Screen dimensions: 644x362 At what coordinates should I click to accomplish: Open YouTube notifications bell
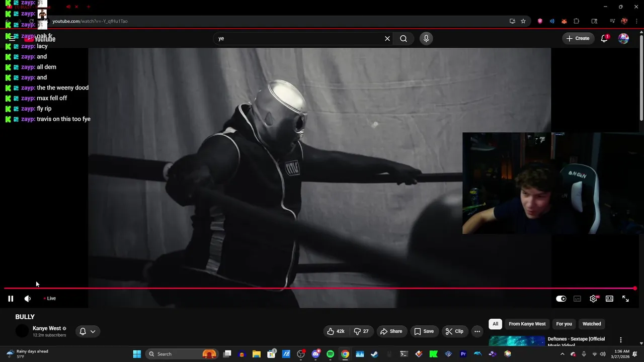pos(604,38)
